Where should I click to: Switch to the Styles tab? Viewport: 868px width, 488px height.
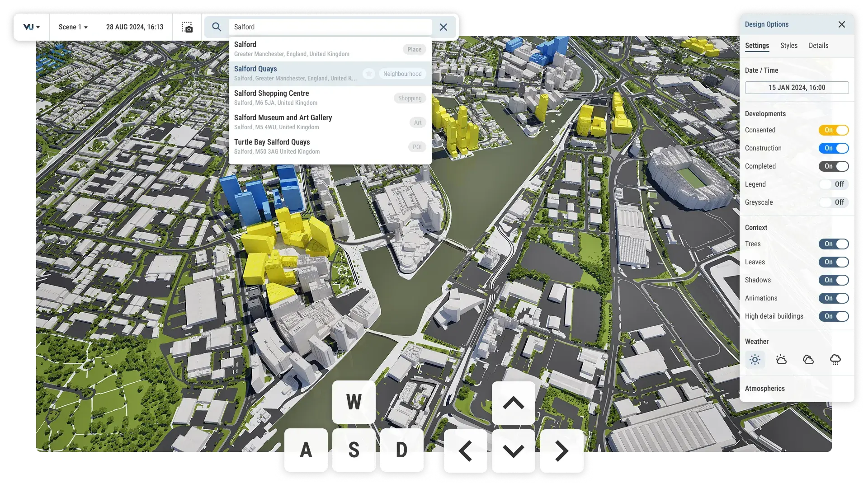pyautogui.click(x=789, y=46)
